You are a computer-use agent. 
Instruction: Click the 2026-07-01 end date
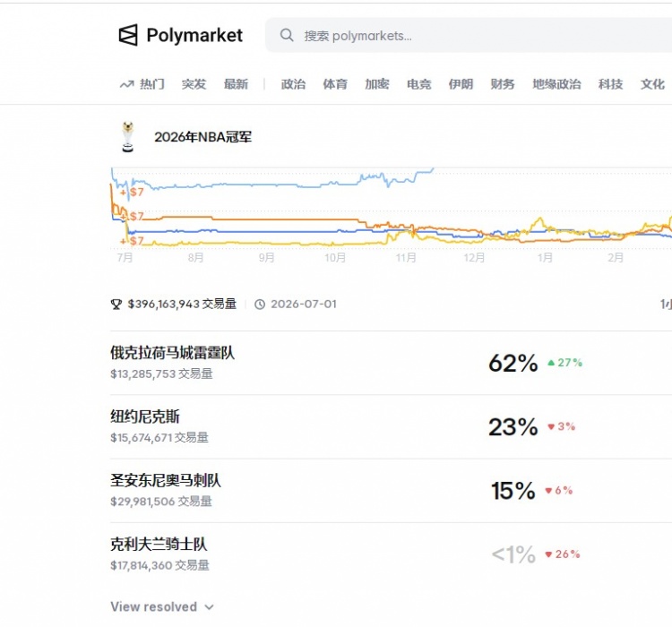point(304,305)
